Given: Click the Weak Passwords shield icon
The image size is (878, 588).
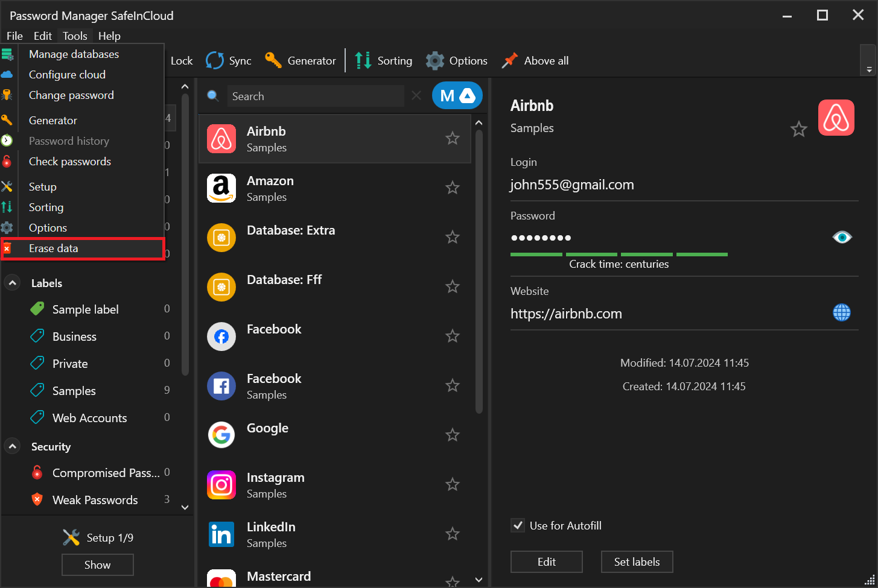Looking at the screenshot, I should (x=37, y=500).
